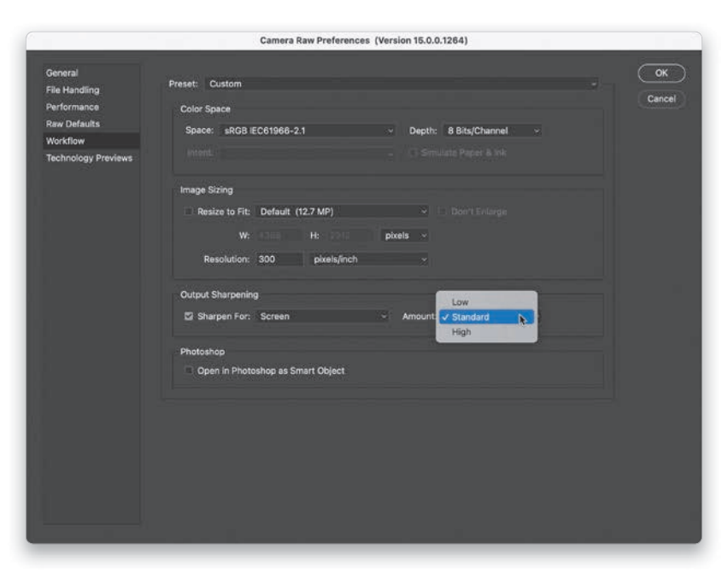Screen dimensions: 728x572
Task: Choose High from the Amount menu
Action: point(461,332)
